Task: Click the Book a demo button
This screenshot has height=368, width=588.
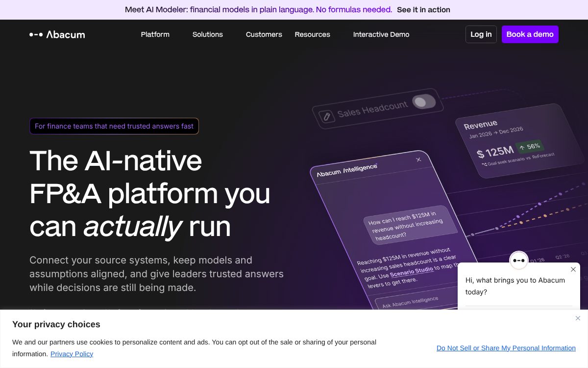Action: [530, 34]
